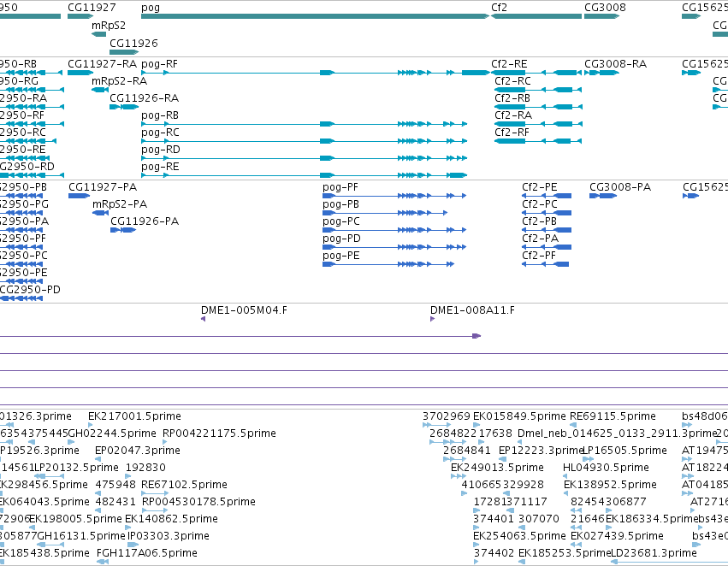Select transcript CG11927-RA
The height and width of the screenshot is (566, 728).
pyautogui.click(x=80, y=73)
